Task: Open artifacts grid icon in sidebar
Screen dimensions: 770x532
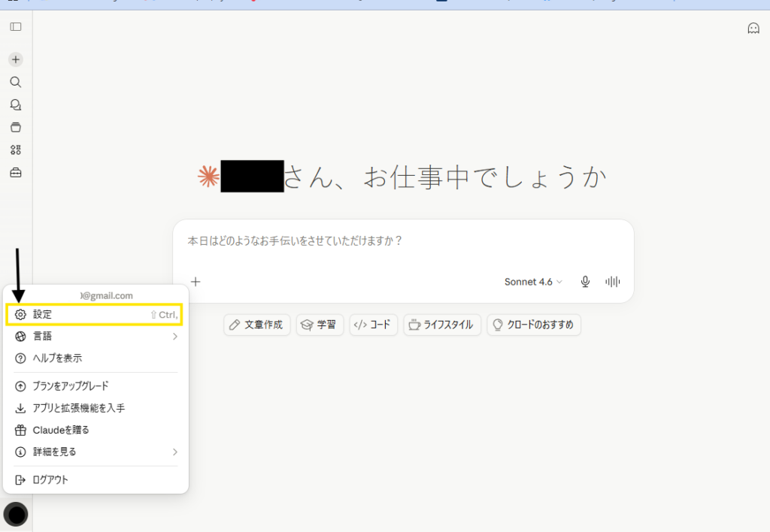Action: tap(16, 150)
